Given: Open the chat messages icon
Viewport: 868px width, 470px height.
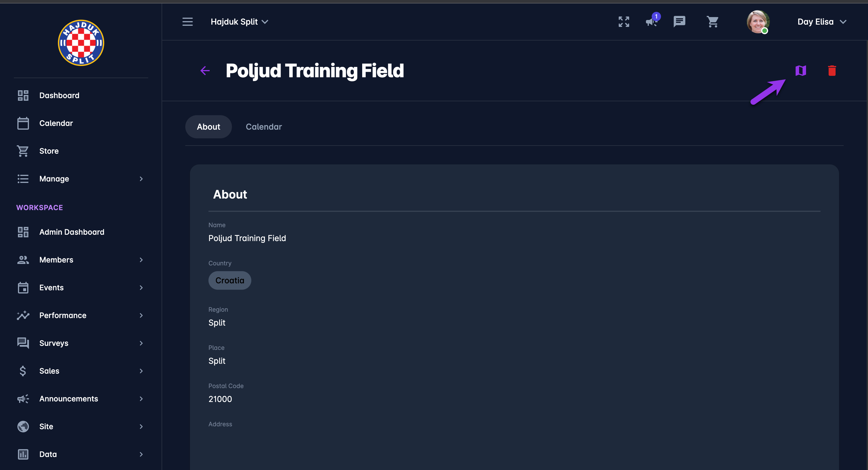Looking at the screenshot, I should [x=679, y=22].
